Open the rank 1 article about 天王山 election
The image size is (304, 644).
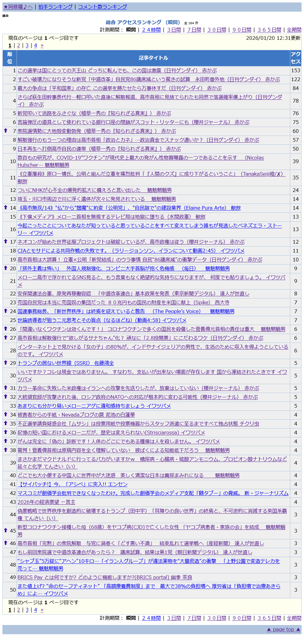[x=117, y=70]
